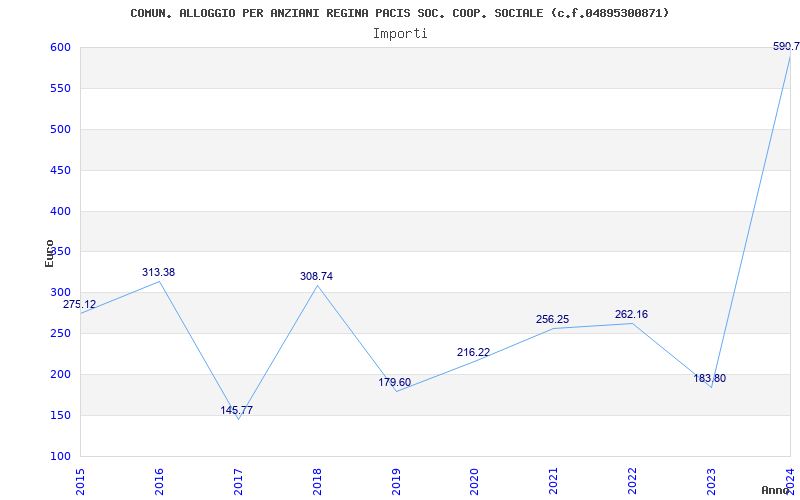This screenshot has height=500, width=800.
Task: Click the 100 tick on y-axis
Action: [60, 456]
